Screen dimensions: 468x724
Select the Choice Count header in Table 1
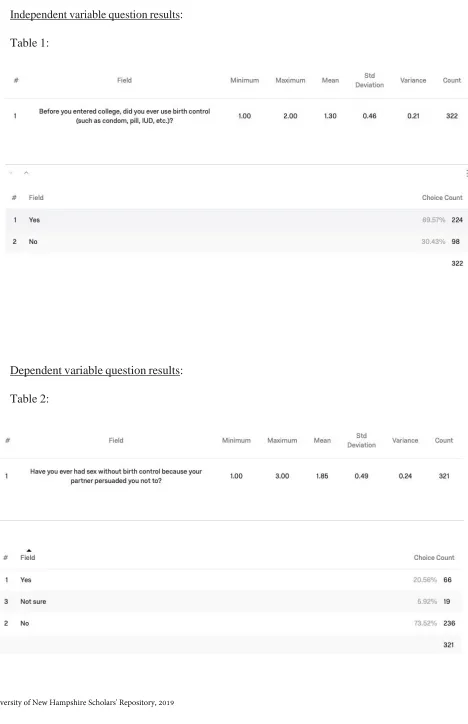coord(442,198)
